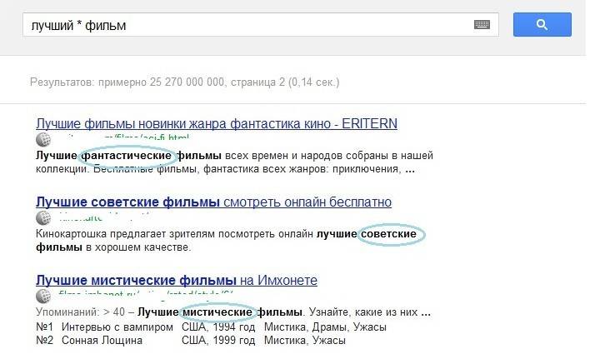Click globe icon under Имхонет result
595x364 pixels.
click(x=43, y=297)
